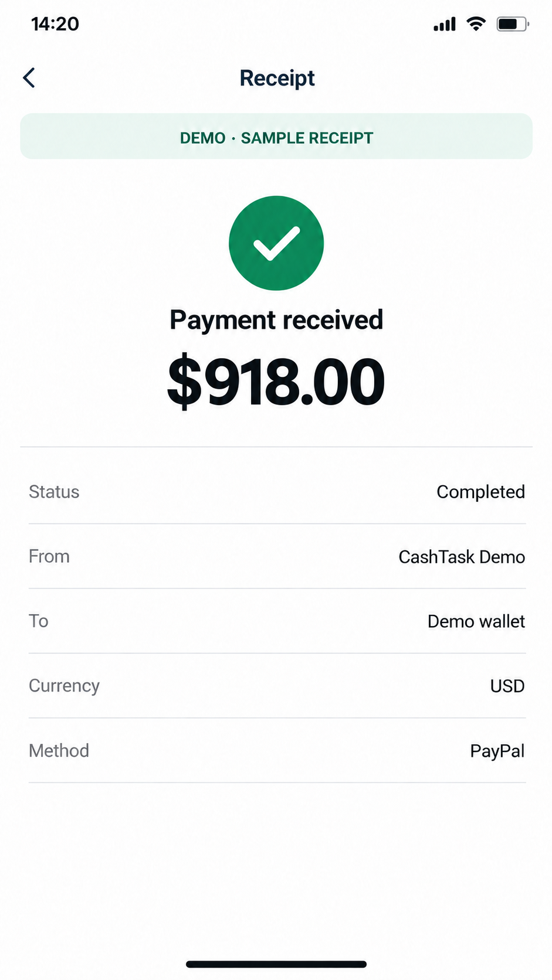This screenshot has height=980, width=552.
Task: Tap the cellular signal bars icon
Action: tap(445, 24)
